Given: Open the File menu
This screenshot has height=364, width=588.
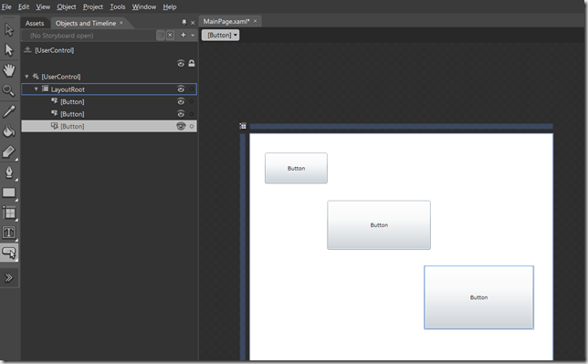Looking at the screenshot, I should 6,6.
